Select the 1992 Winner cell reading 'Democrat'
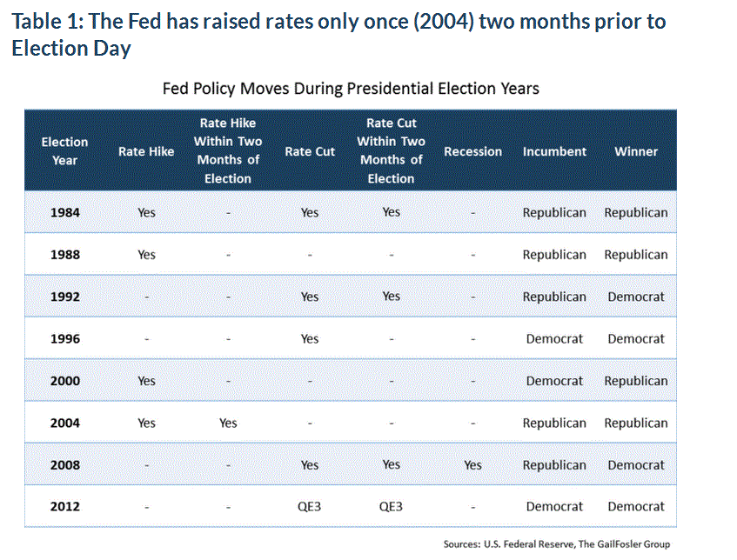This screenshot has width=737, height=560. [x=636, y=297]
